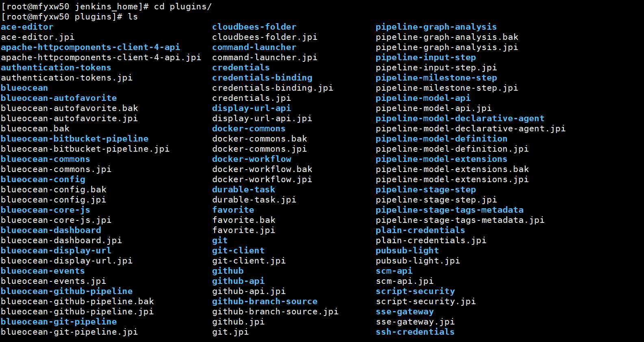The width and height of the screenshot is (644, 342).
Task: Select pipeline-model-declarative-agent directory
Action: tap(460, 118)
